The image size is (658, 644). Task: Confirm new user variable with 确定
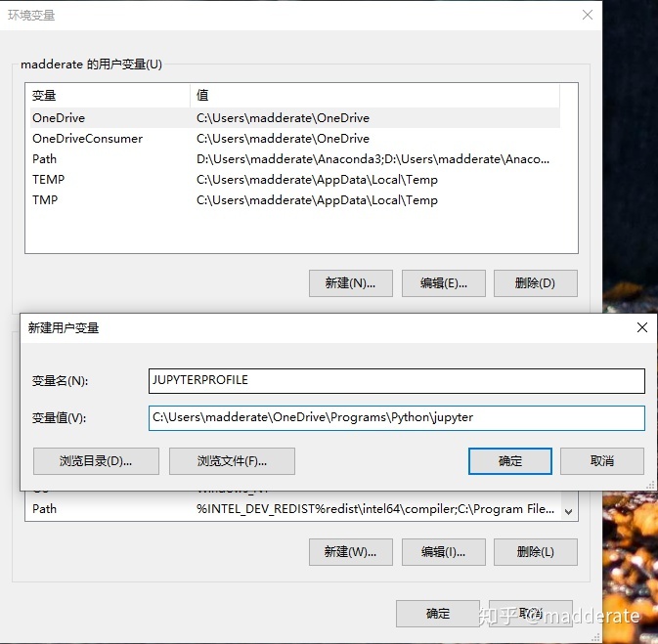click(x=509, y=461)
